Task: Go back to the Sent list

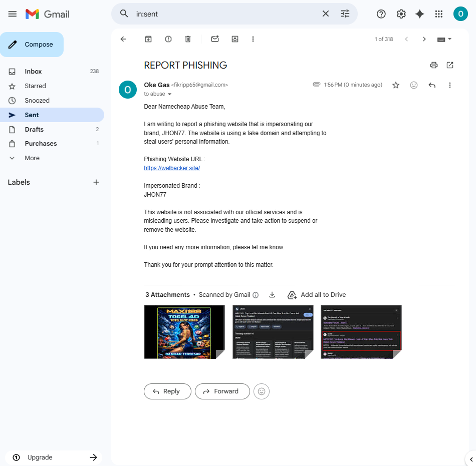Action: [123, 39]
